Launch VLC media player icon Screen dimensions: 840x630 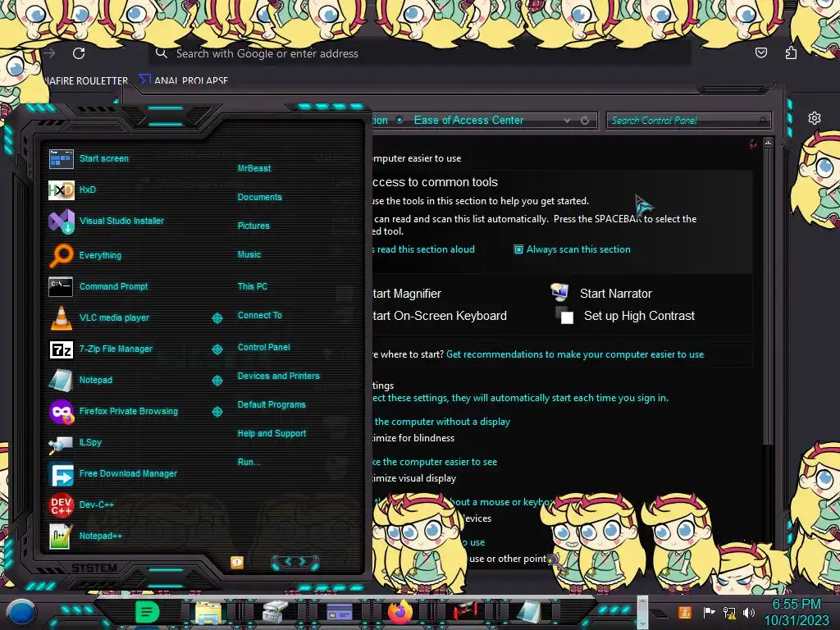pyautogui.click(x=61, y=317)
